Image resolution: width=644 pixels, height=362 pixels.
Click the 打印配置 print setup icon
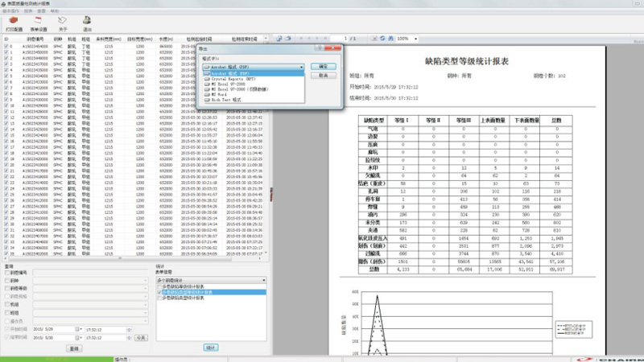(14, 21)
